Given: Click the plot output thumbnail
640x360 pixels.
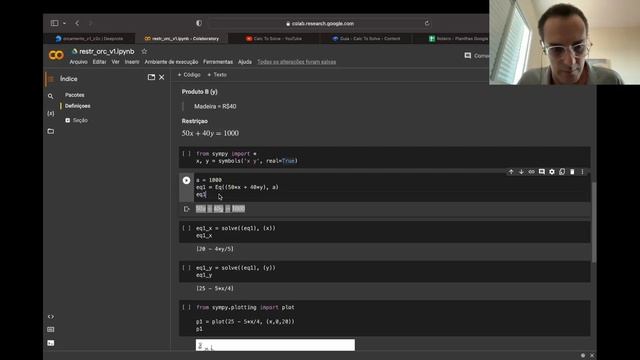Looking at the screenshot, I should click(x=275, y=345).
